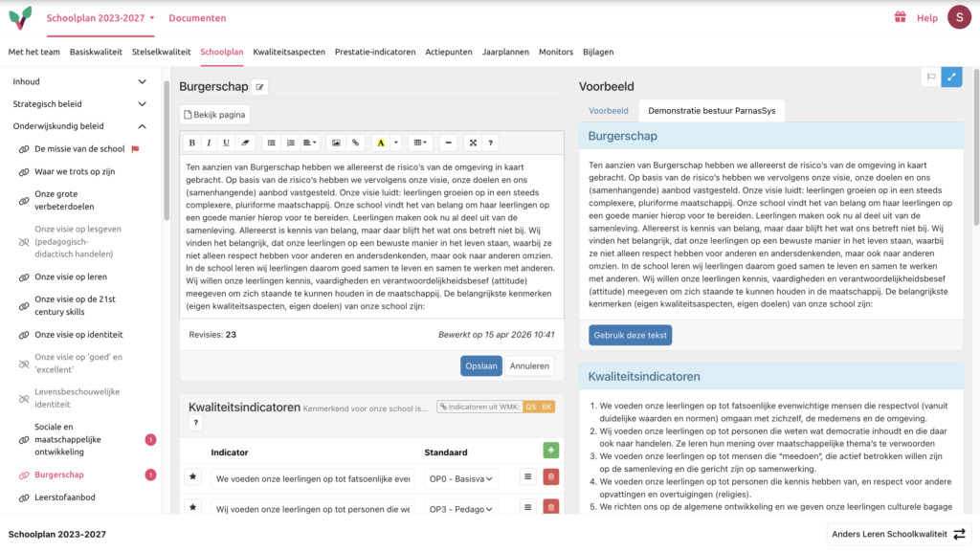The width and height of the screenshot is (980, 552).
Task: Switch the editor to fullscreen mode
Action: (x=473, y=143)
